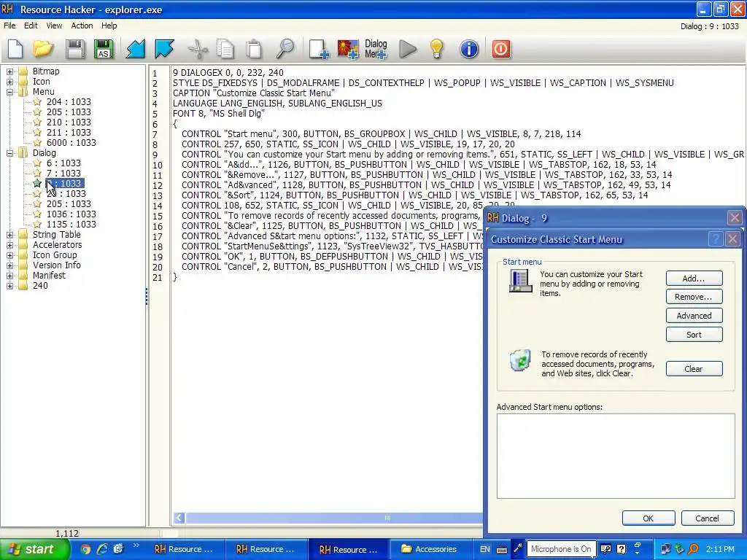Open the Edit menu
Viewport: 747px width, 560px height.
[x=31, y=26]
